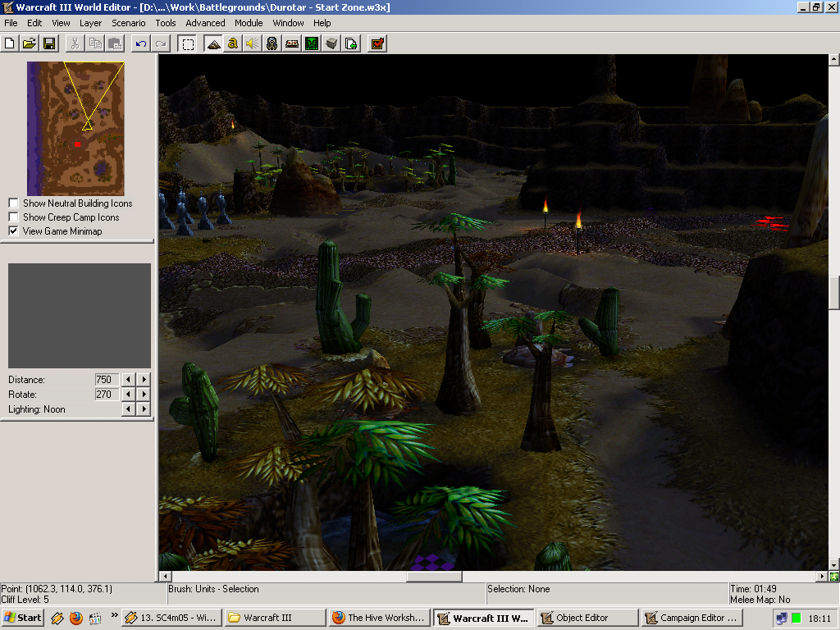This screenshot has height=630, width=840.
Task: Launch Firefox from quick launch
Action: coord(76,619)
